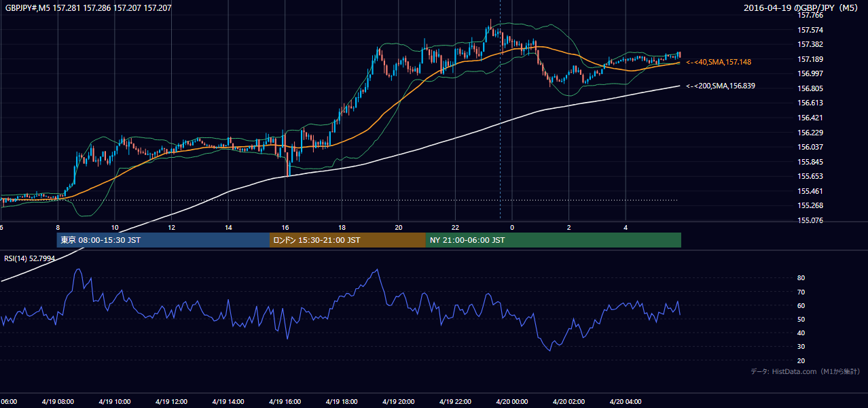Click the 157.189 price axis label

click(x=810, y=59)
